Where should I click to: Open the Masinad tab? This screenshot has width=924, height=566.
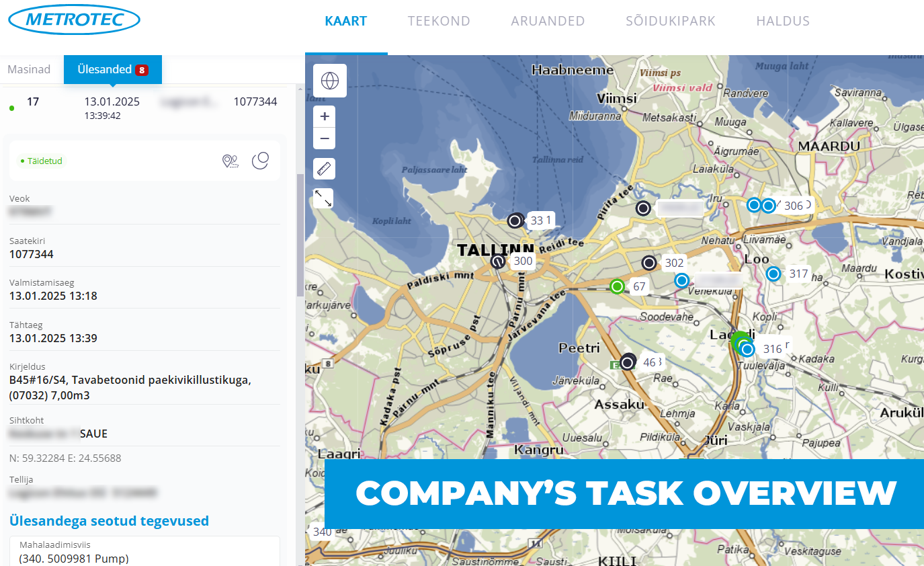pos(29,70)
